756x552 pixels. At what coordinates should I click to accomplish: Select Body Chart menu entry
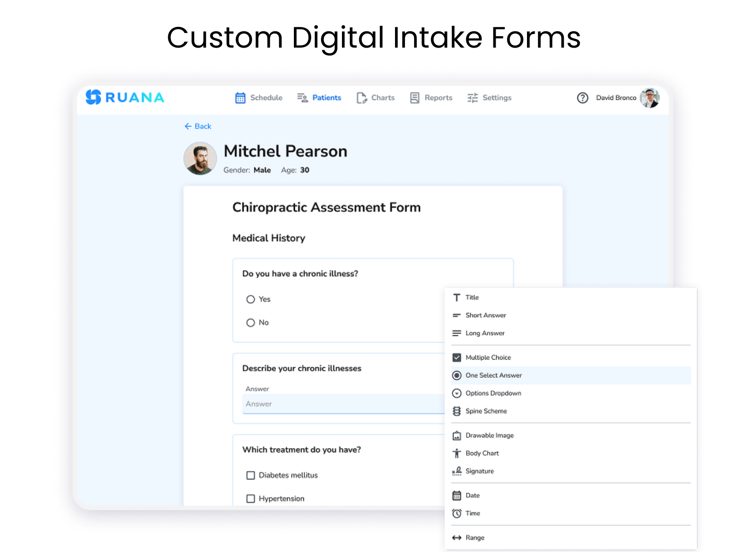click(571, 453)
